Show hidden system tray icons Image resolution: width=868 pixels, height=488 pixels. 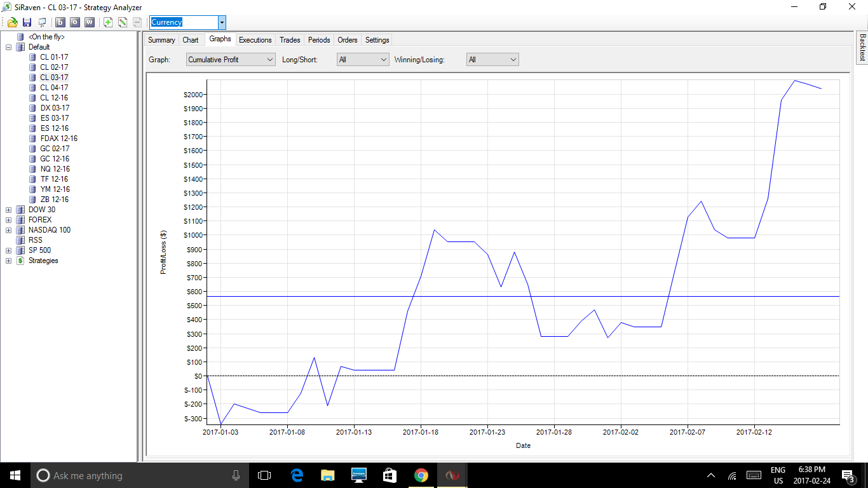[711, 475]
